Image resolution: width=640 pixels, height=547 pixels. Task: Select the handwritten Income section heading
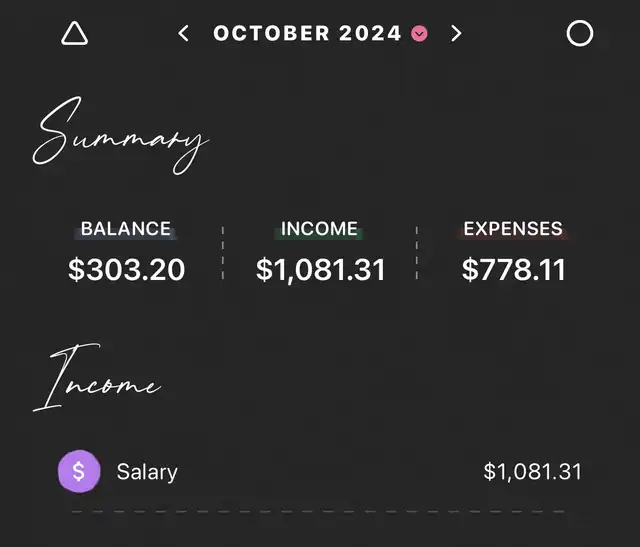pos(96,381)
